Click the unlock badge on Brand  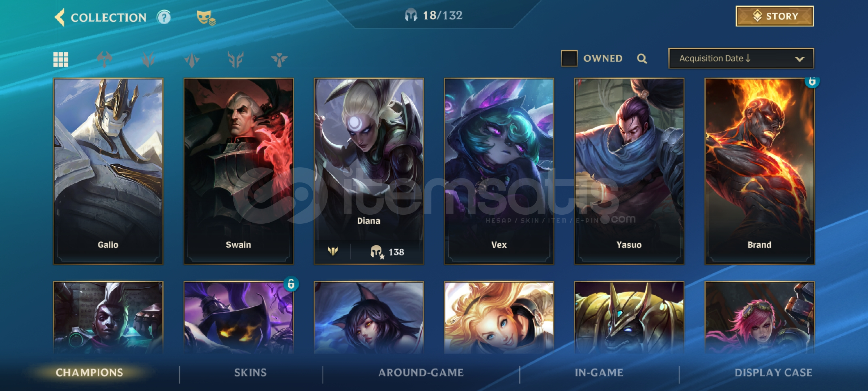pyautogui.click(x=812, y=81)
